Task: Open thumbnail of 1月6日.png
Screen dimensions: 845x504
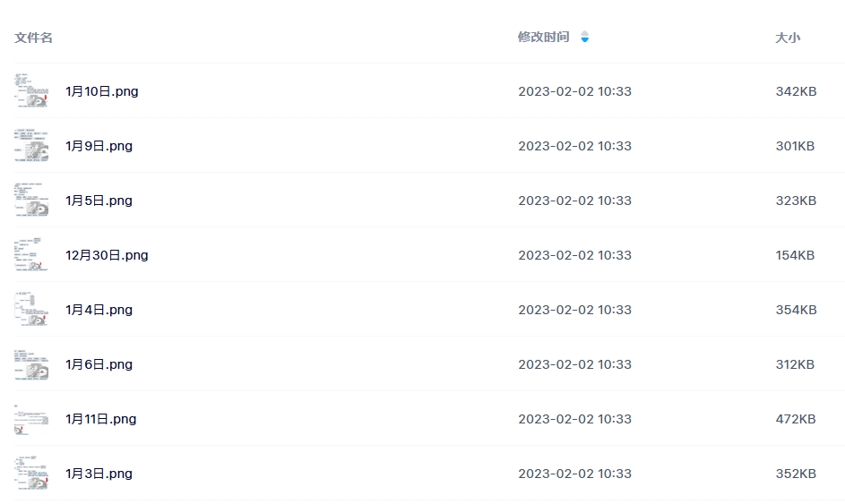Action: coord(31,364)
